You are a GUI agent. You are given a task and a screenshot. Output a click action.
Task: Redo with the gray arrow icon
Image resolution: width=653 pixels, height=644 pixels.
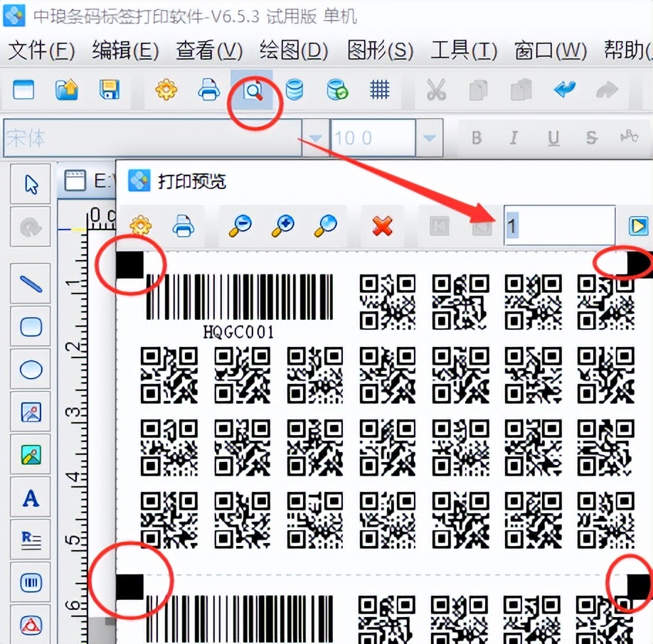click(x=607, y=90)
